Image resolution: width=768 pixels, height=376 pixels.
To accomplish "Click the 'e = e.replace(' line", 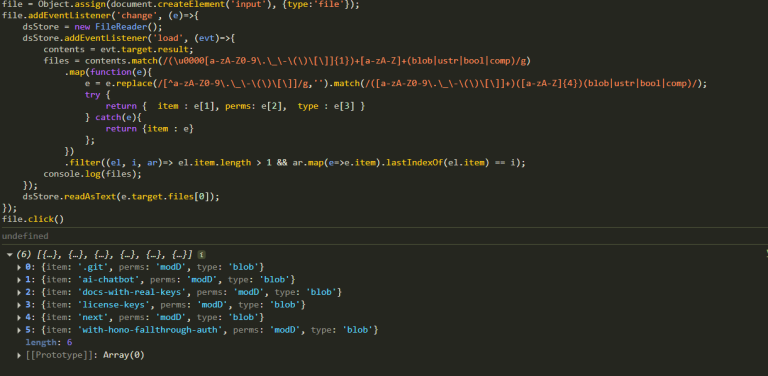I will click(x=396, y=84).
